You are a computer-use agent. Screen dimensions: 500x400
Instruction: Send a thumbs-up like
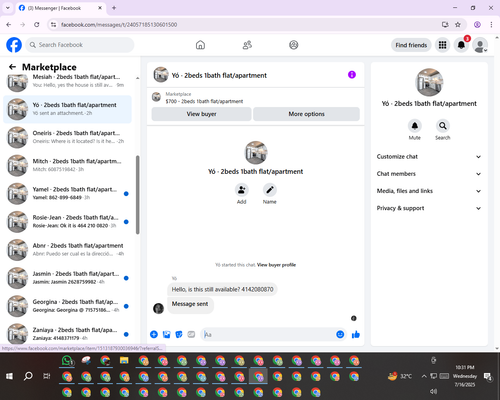356,334
